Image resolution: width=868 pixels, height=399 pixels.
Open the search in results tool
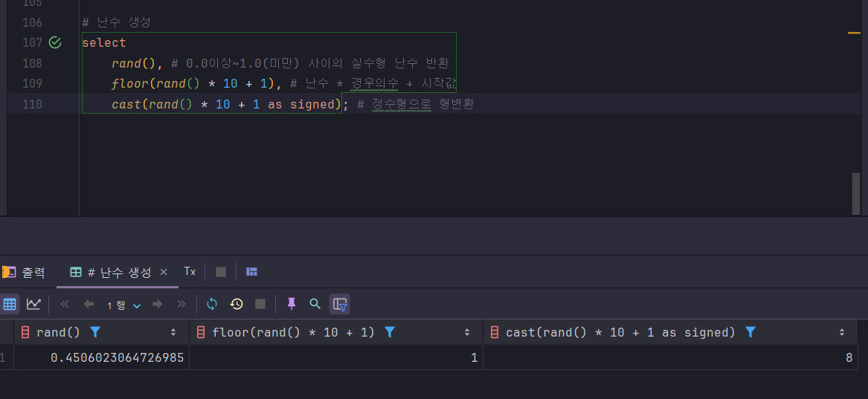tap(315, 303)
